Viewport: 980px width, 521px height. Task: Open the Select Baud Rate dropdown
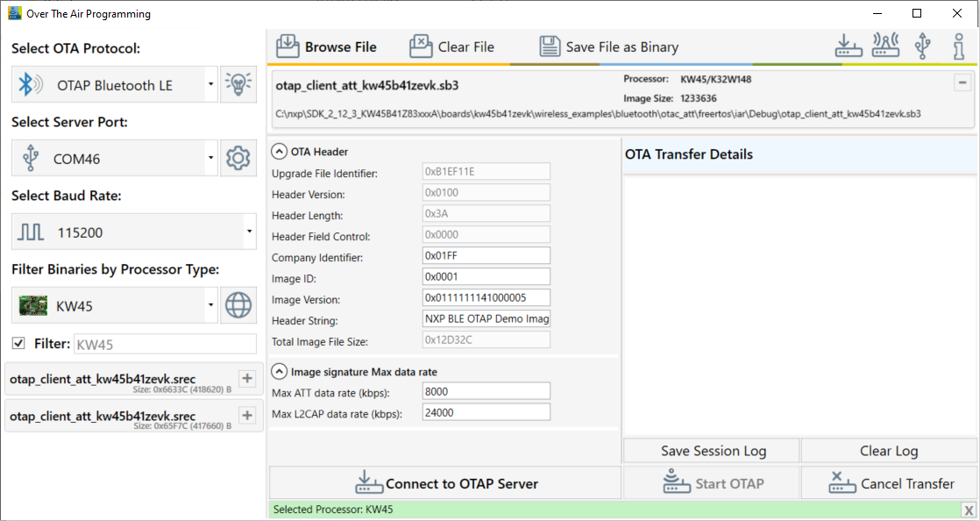[x=248, y=231]
